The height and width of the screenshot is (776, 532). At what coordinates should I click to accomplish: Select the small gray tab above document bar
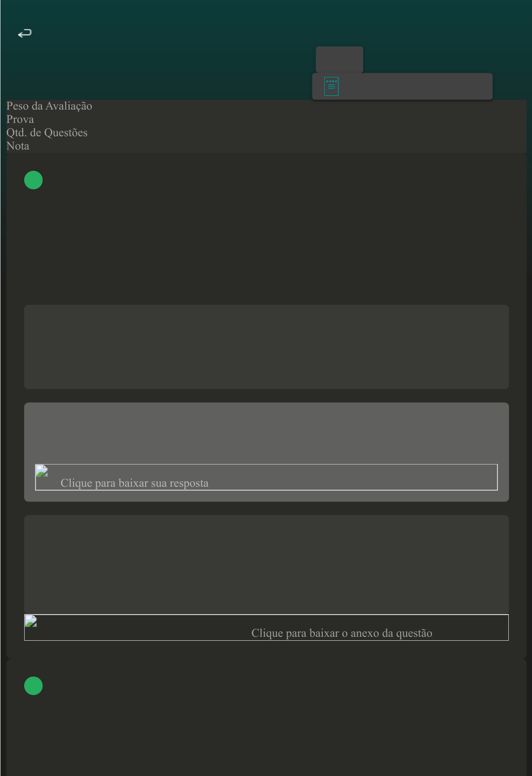[339, 59]
